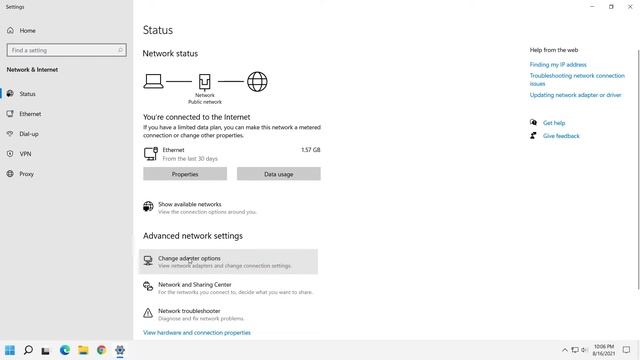
Task: Click the volume speaker tray icon
Action: 584,350
